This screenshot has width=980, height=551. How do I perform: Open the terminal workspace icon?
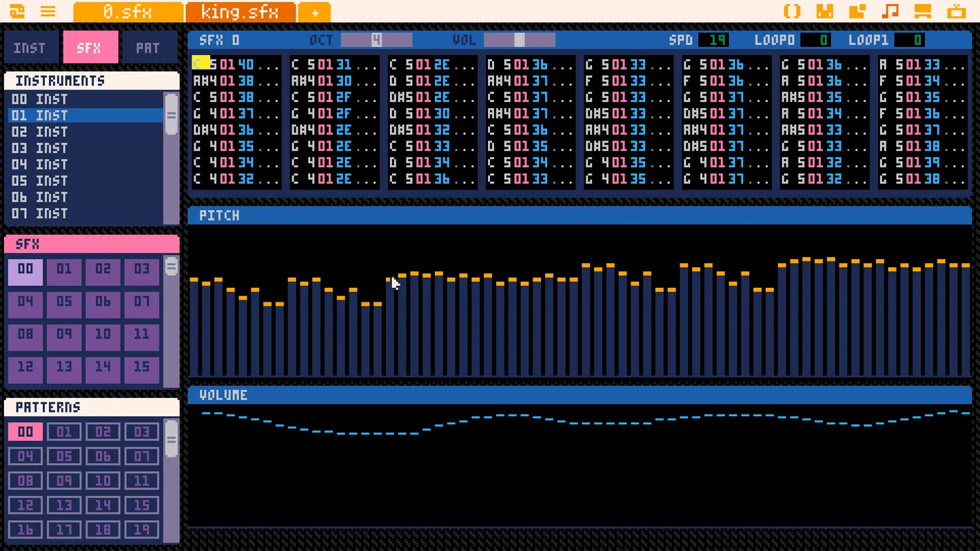(x=956, y=11)
